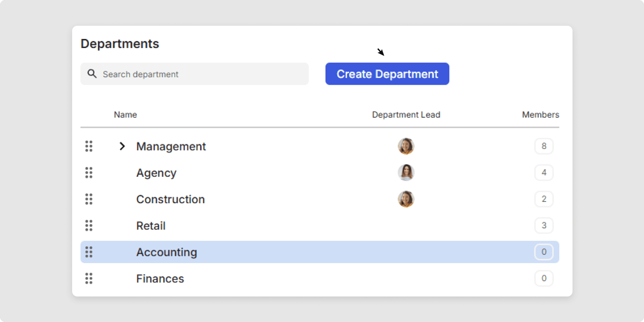
Task: Click the Accounting row drag handle
Action: pyautogui.click(x=89, y=252)
